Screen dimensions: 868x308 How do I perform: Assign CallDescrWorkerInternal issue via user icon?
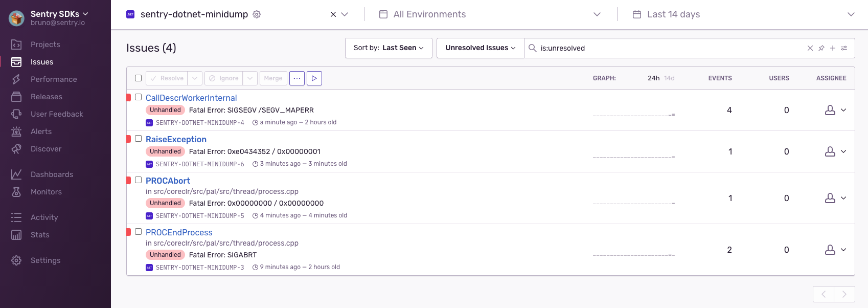(830, 110)
